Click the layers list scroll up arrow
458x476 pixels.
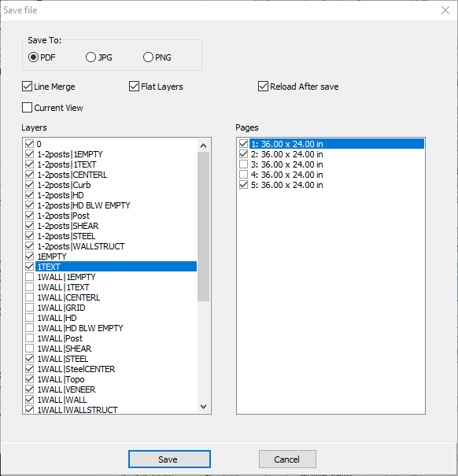(203, 146)
